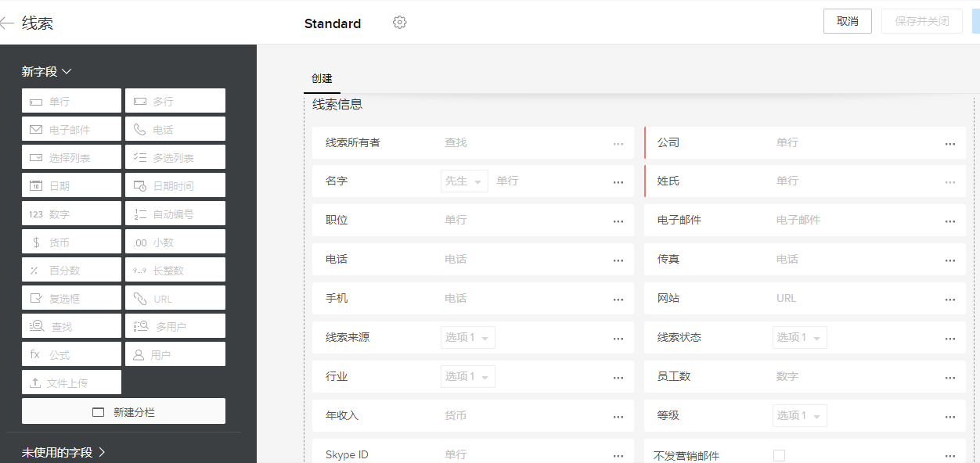Image resolution: width=980 pixels, height=463 pixels.
Task: Choose the 文件上传 field type
Action: (x=71, y=382)
